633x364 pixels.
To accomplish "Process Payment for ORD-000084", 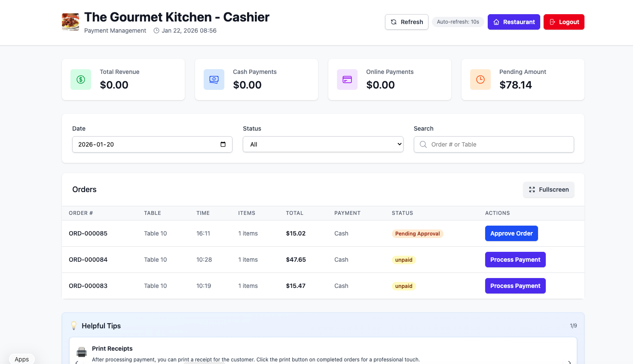I will tap(515, 260).
